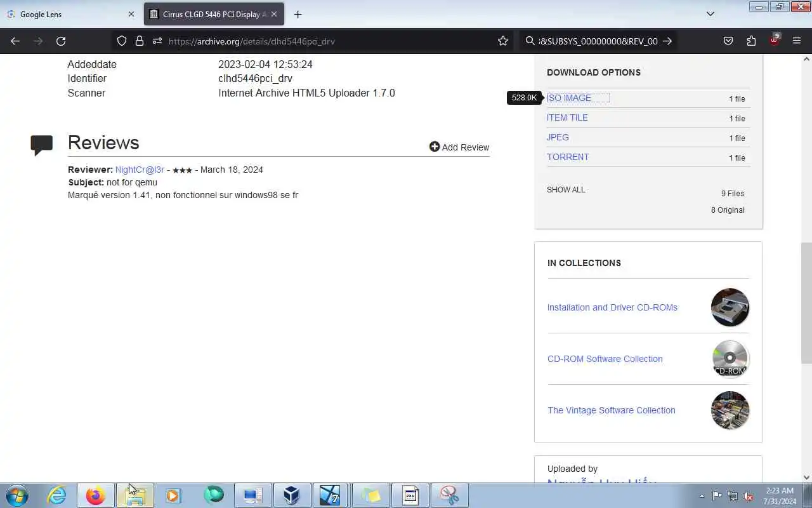This screenshot has width=812, height=508.
Task: Click the CD-ROM Software Collection disc thumbnail
Action: (730, 359)
